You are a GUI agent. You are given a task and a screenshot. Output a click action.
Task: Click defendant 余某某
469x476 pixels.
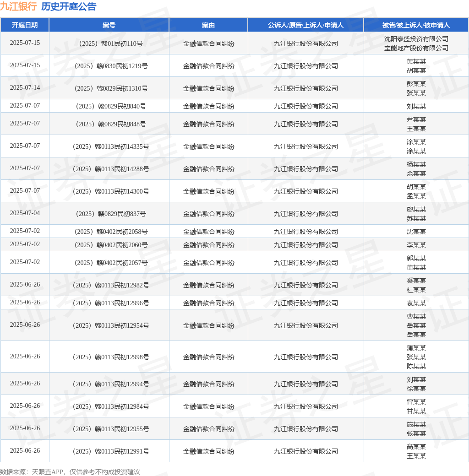tap(416, 173)
